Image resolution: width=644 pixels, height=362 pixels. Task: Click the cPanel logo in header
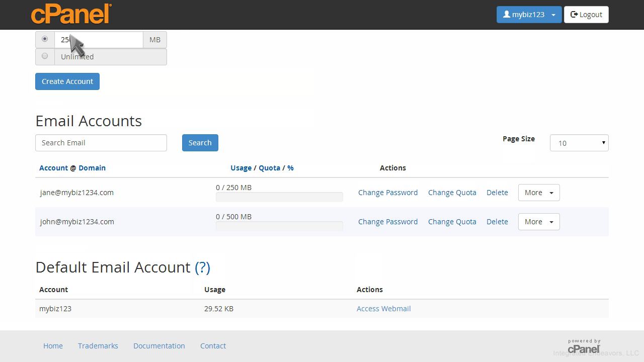click(x=71, y=14)
